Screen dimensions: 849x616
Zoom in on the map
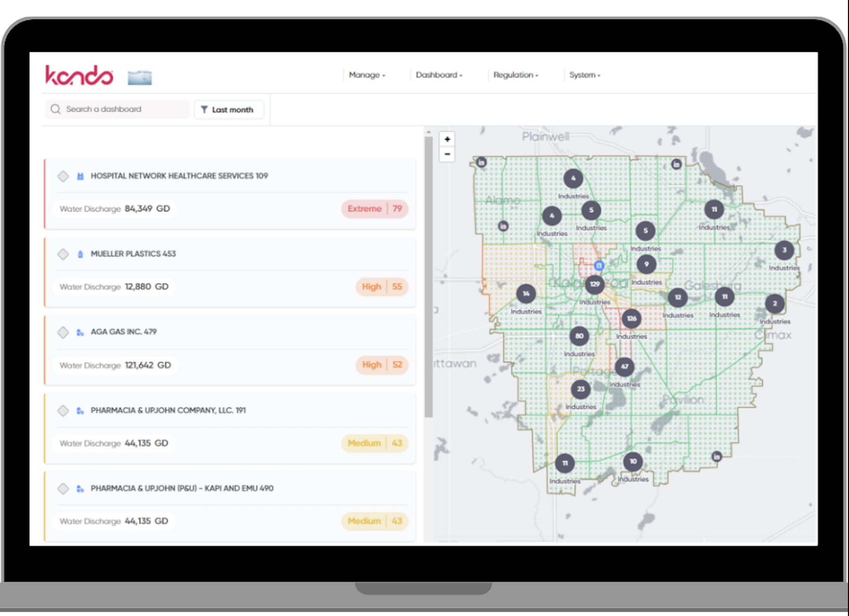tap(447, 139)
